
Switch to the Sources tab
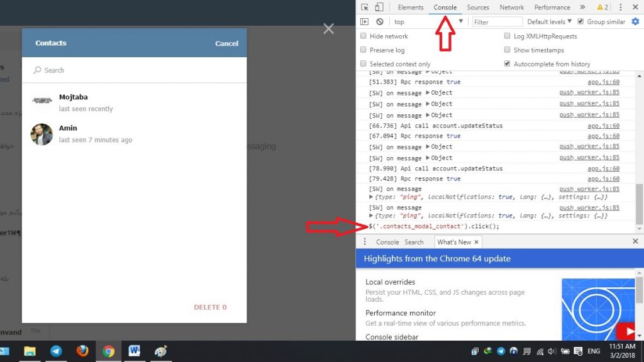click(x=478, y=8)
